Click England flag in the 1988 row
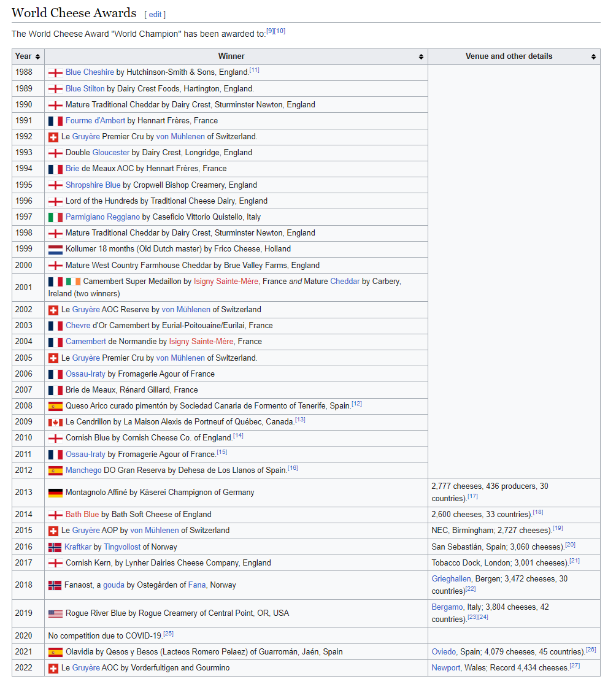The height and width of the screenshot is (687, 616). tap(55, 73)
